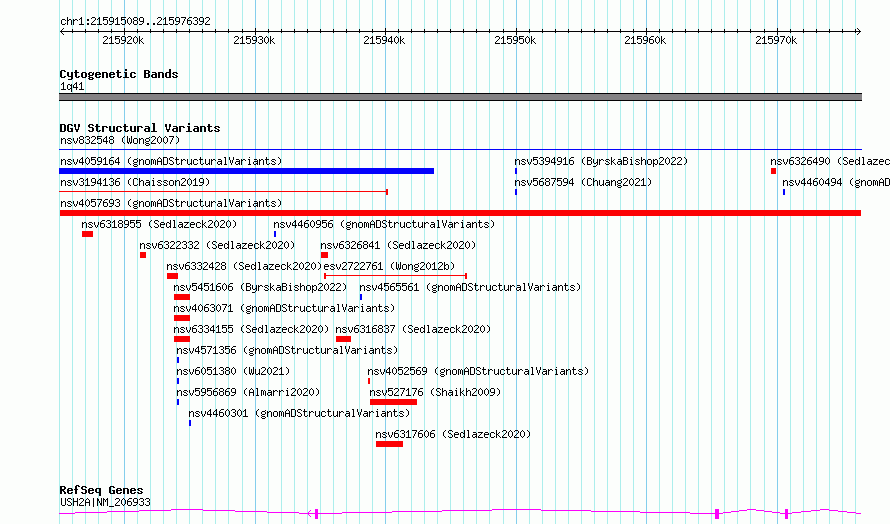Image resolution: width=890 pixels, height=524 pixels.
Task: Open the nsv6326841 (Sedlazeck2020) label
Action: (x=398, y=245)
